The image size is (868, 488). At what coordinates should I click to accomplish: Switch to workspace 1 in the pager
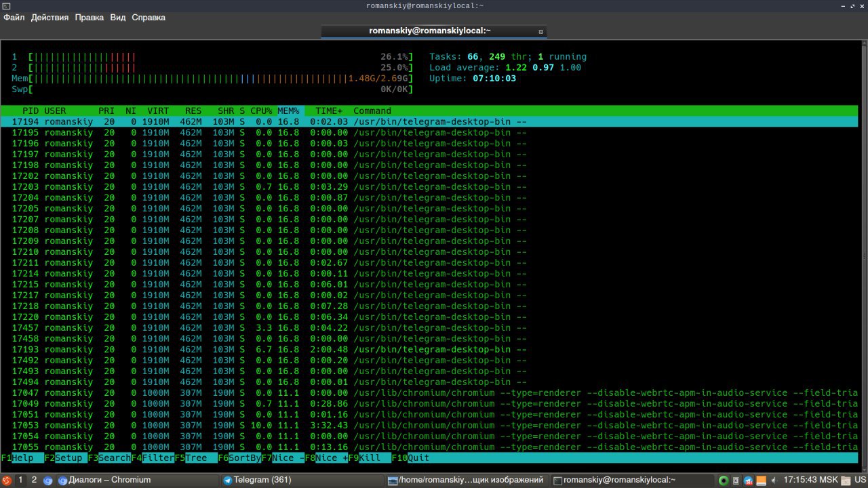click(x=20, y=480)
